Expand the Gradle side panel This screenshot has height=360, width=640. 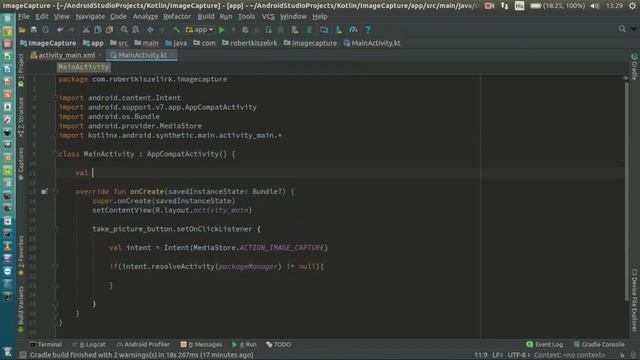click(x=634, y=67)
